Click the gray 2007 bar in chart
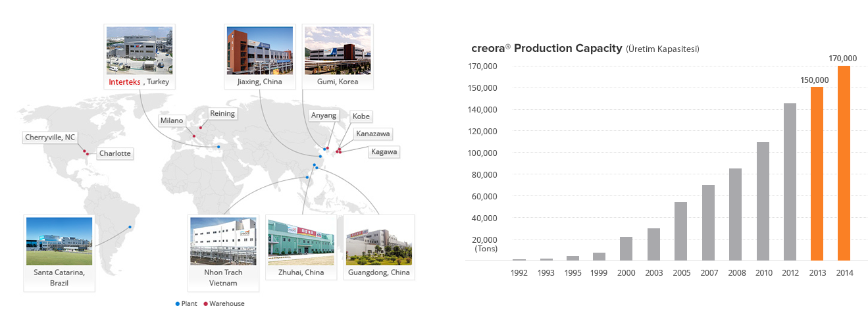Screen dimensions: 868x329 [x=708, y=222]
